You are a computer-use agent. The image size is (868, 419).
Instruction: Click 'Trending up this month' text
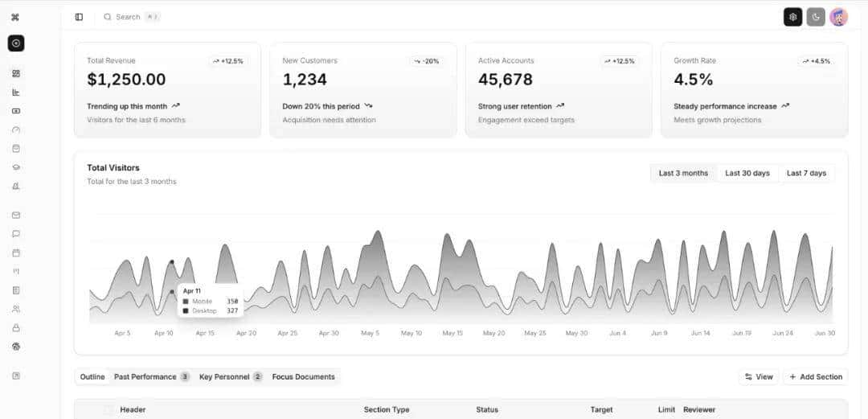[x=127, y=106]
